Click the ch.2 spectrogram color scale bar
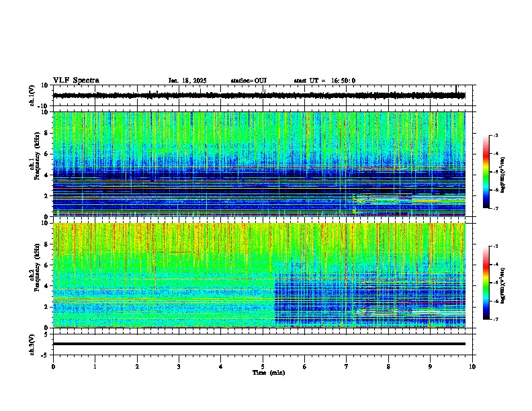The image size is (532, 411). coord(486,283)
